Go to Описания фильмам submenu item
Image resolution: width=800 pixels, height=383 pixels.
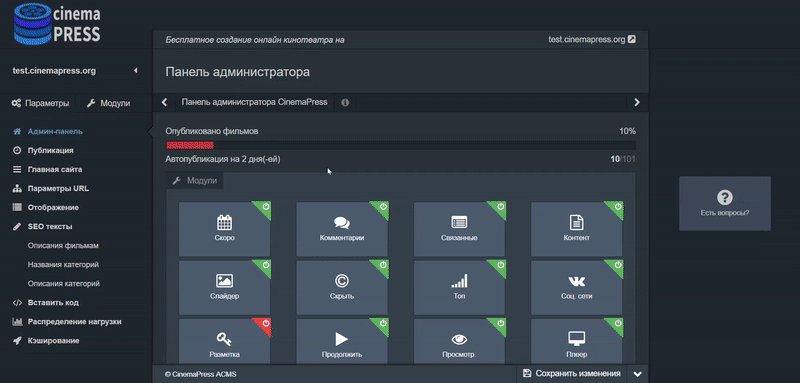tap(63, 245)
